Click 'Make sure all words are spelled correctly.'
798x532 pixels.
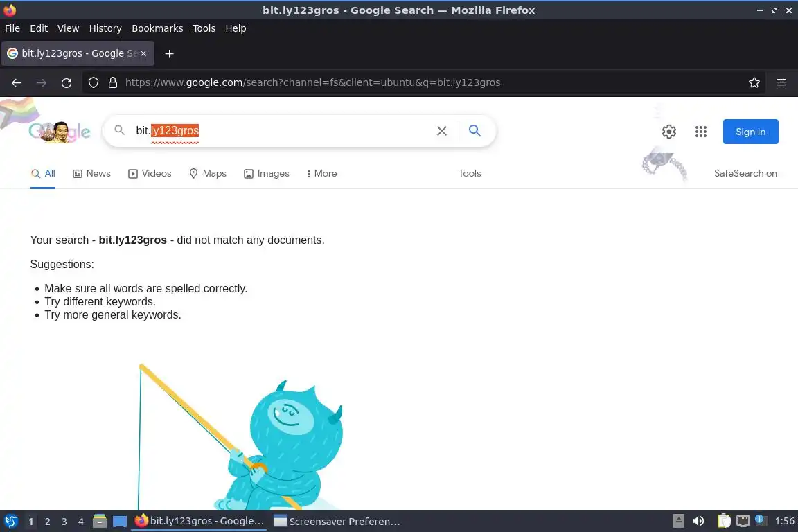[145, 289]
